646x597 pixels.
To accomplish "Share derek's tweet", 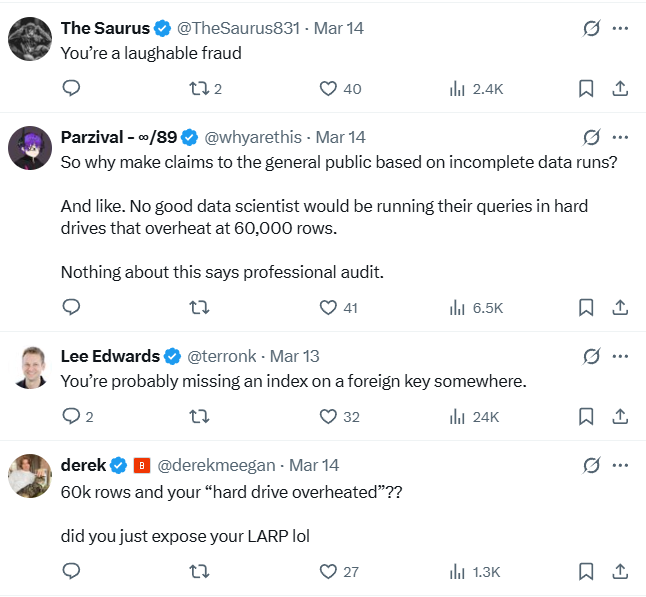I will 619,572.
